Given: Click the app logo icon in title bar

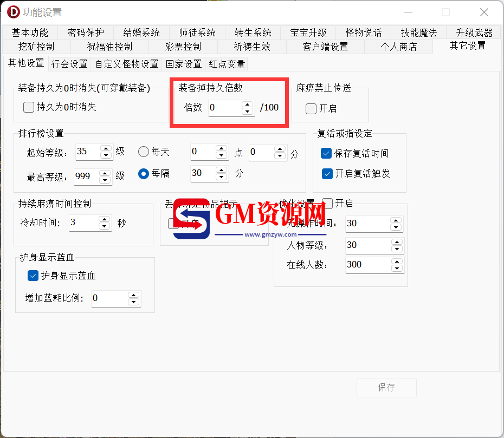Looking at the screenshot, I should coord(14,12).
